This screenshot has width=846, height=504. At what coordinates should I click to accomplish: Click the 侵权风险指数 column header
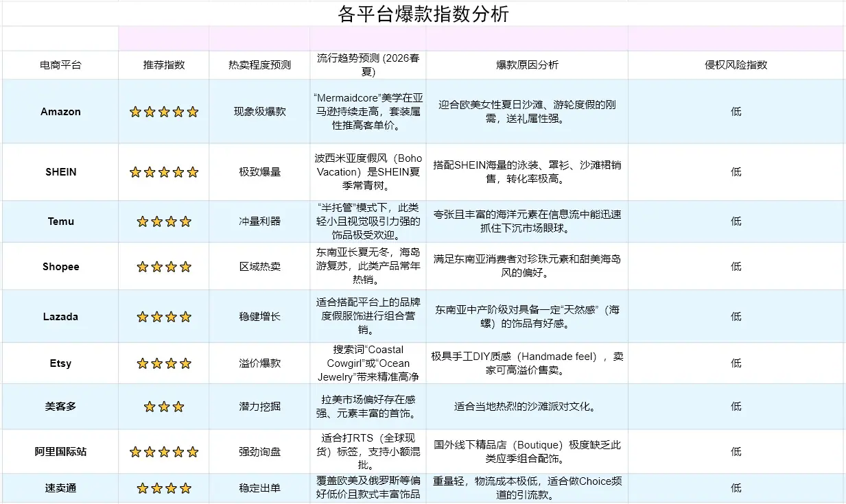tap(736, 65)
